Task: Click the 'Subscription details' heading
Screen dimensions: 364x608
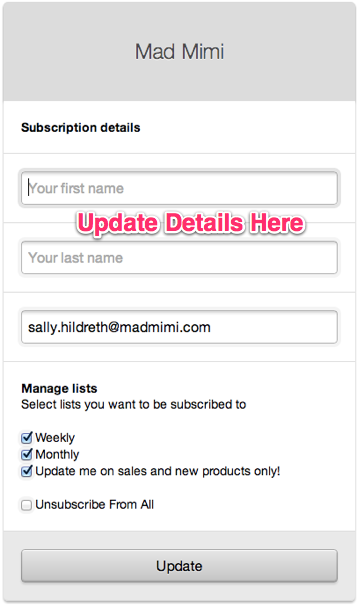Action: coord(81,128)
